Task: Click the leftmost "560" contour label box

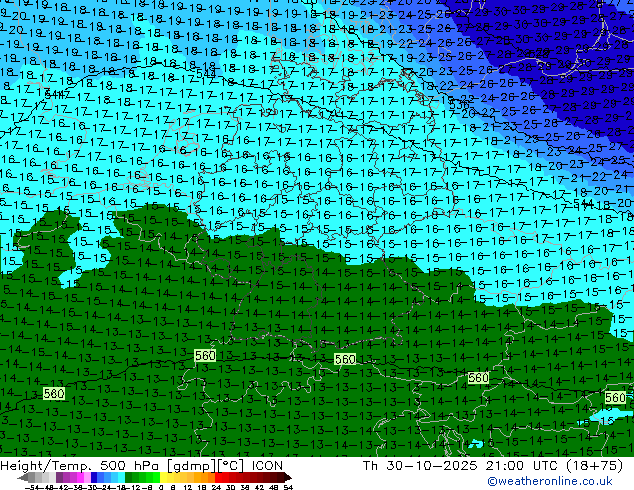Action: click(x=54, y=393)
